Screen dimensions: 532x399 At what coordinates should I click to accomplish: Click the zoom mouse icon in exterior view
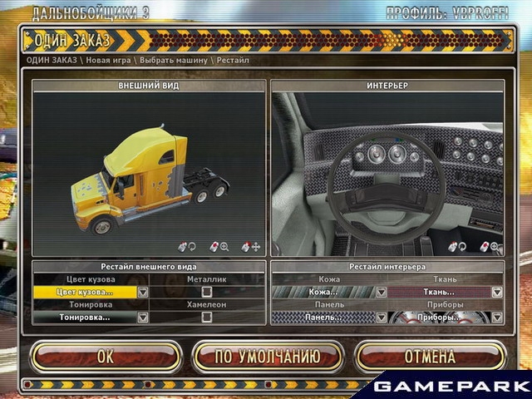click(219, 247)
